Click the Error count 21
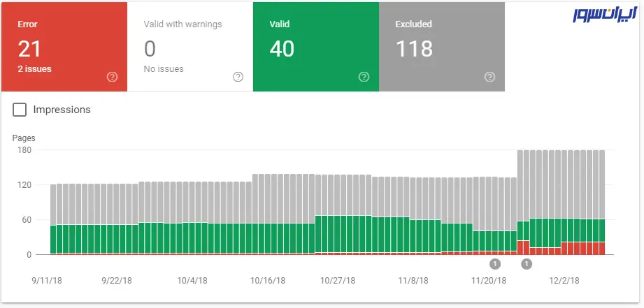Image resolution: width=644 pixels, height=308 pixels. point(29,49)
